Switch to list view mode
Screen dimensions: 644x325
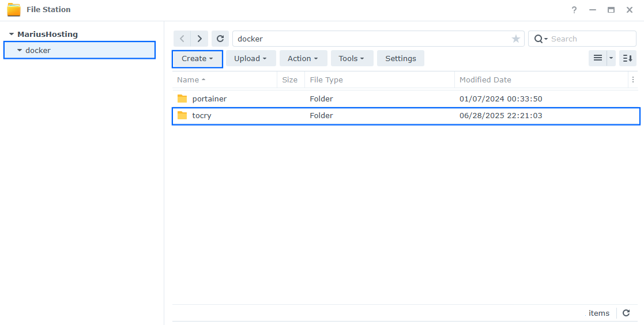[x=598, y=58]
